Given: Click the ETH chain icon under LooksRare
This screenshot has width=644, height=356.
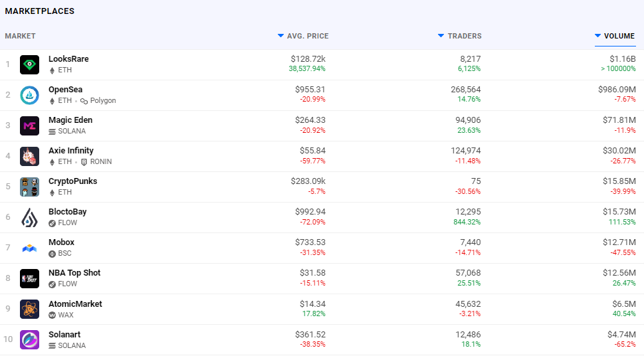Looking at the screenshot, I should coord(52,70).
